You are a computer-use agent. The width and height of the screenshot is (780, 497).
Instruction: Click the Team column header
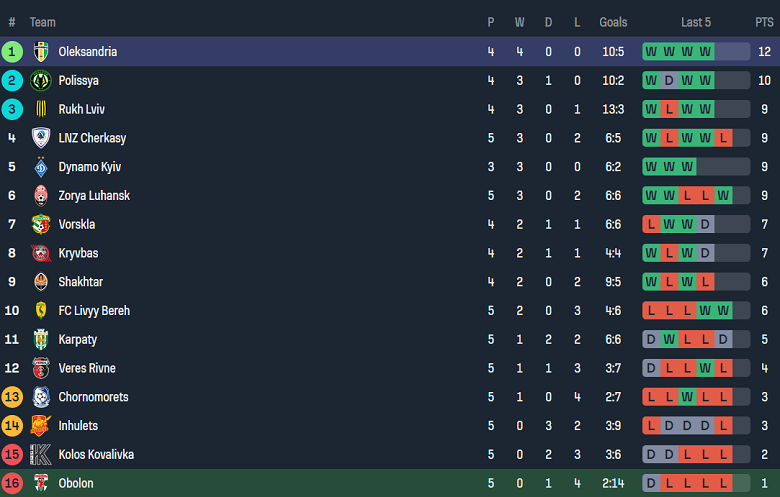pos(43,22)
